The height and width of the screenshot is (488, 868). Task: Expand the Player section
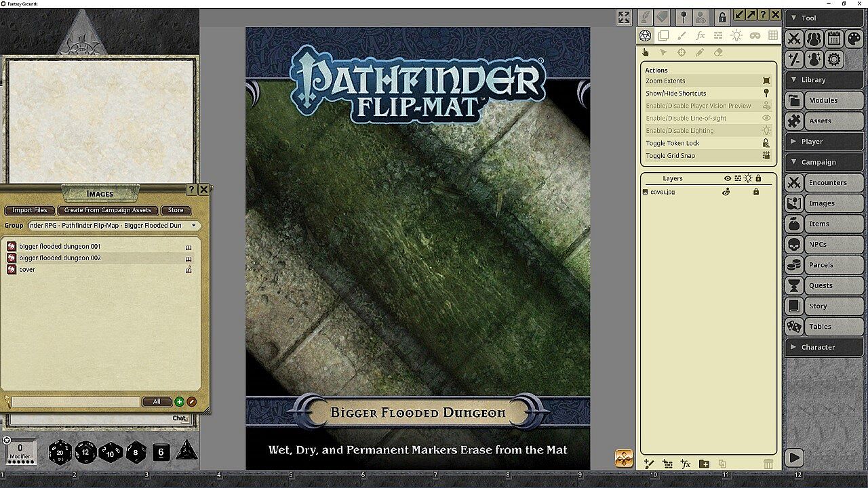824,142
